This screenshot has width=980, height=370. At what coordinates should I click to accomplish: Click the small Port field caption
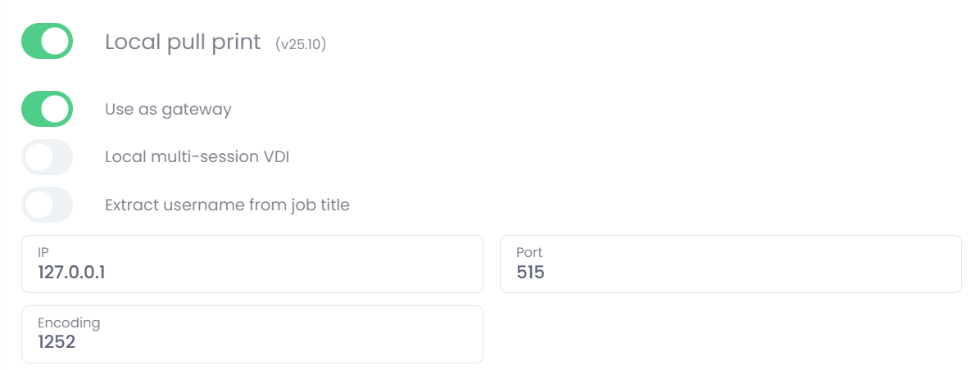529,253
